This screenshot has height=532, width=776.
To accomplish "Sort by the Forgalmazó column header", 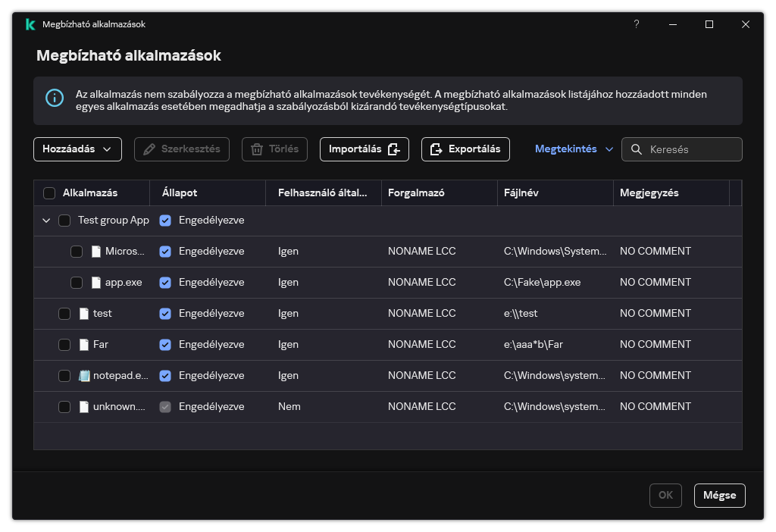I will 416,193.
